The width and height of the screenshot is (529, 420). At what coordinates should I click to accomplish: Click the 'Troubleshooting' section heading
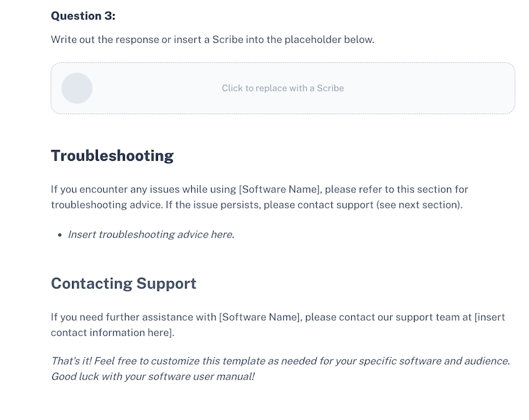point(112,155)
